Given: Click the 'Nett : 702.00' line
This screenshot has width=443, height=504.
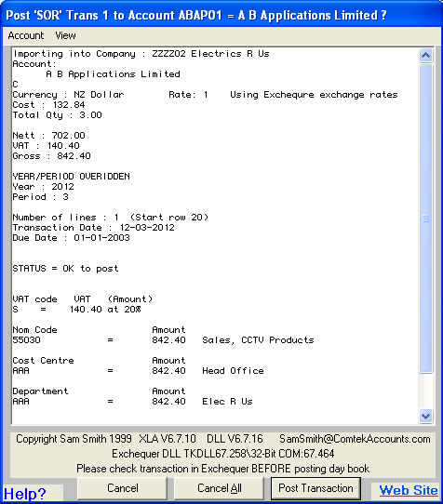Looking at the screenshot, I should (x=48, y=136).
